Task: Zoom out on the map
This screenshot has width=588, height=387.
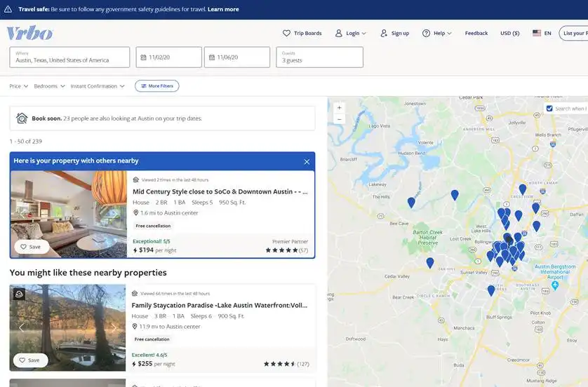Action: [x=339, y=119]
